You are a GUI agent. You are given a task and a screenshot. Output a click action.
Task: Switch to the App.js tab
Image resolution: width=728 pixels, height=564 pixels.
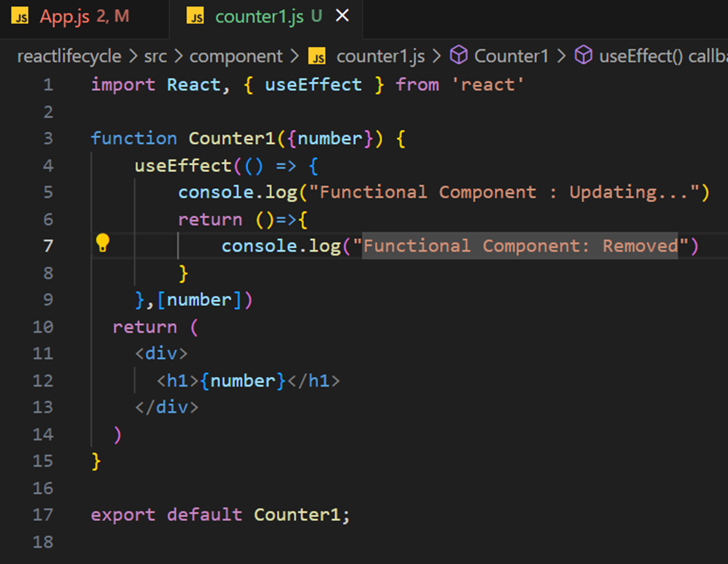point(84,17)
